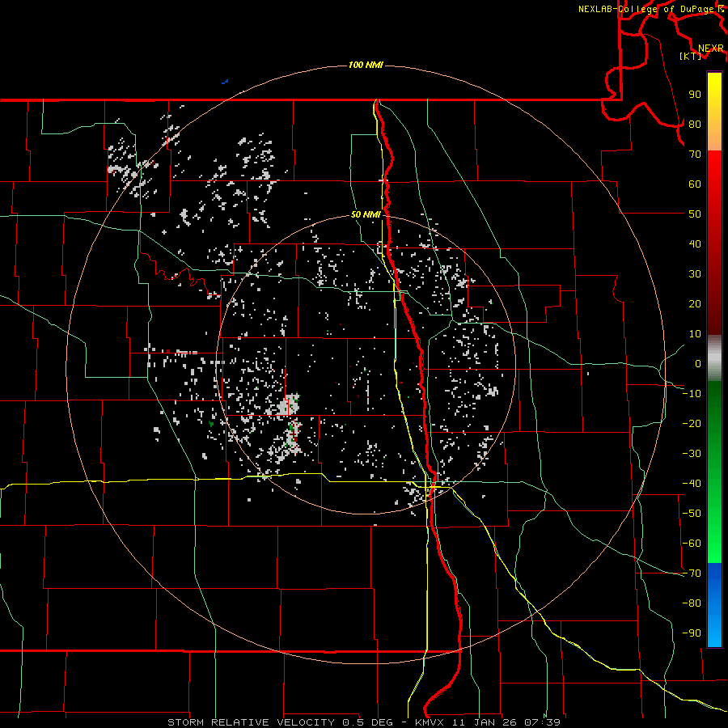This screenshot has height=728, width=728.
Task: Select the -10 scale value
Action: [x=692, y=394]
